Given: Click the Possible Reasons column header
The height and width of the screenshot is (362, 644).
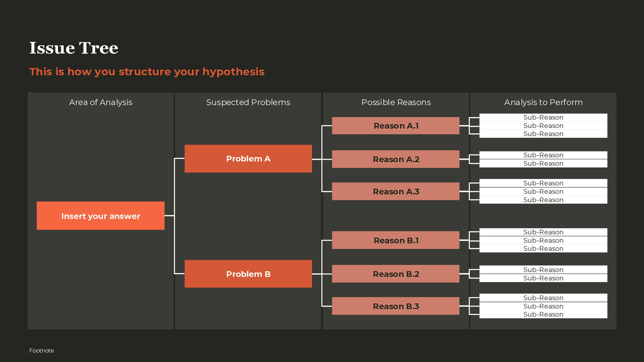Looking at the screenshot, I should (x=396, y=102).
